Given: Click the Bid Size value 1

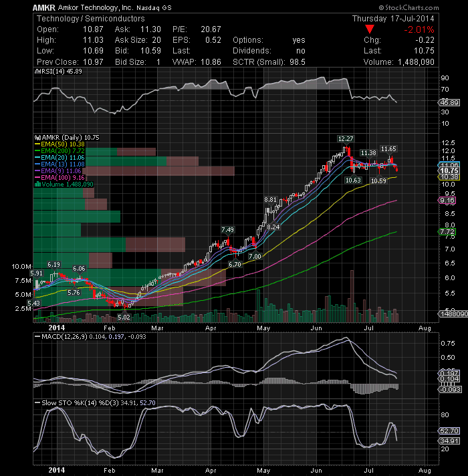Looking at the screenshot, I should [x=158, y=62].
